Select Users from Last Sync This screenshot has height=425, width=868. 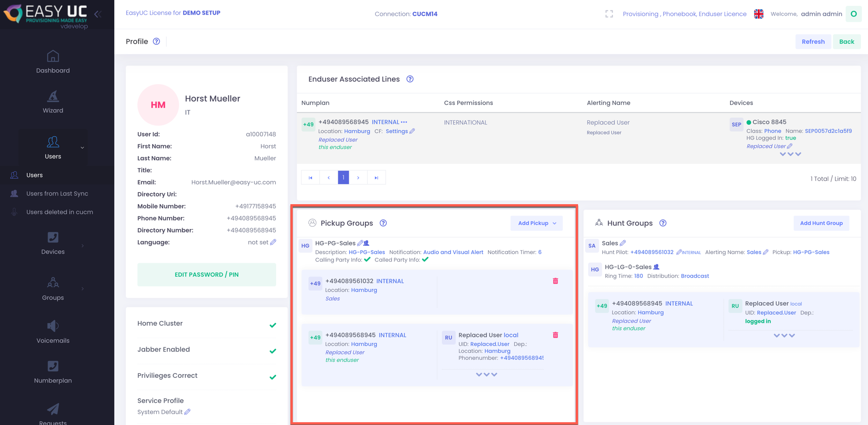pyautogui.click(x=57, y=194)
